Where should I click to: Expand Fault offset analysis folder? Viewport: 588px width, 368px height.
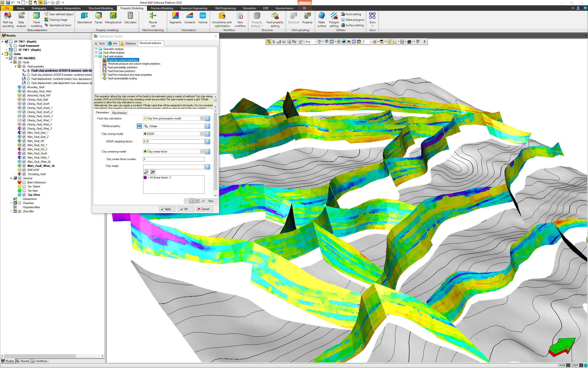[96, 53]
